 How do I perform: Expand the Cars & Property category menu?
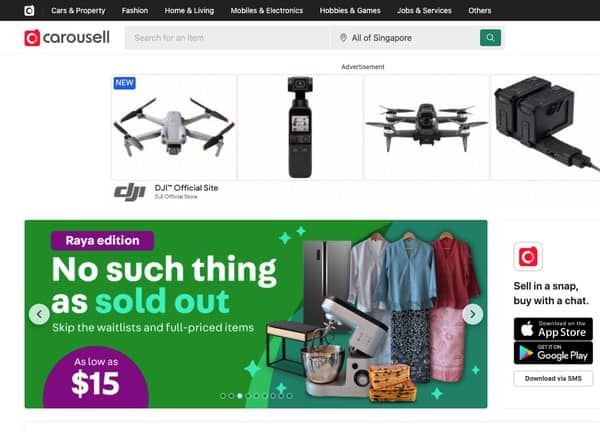78,11
